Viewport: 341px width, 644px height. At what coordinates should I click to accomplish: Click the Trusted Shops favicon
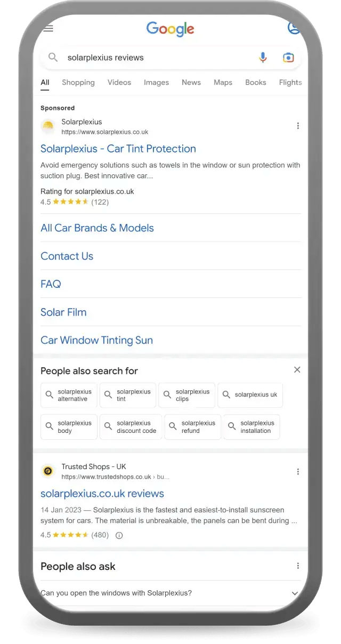(x=48, y=471)
